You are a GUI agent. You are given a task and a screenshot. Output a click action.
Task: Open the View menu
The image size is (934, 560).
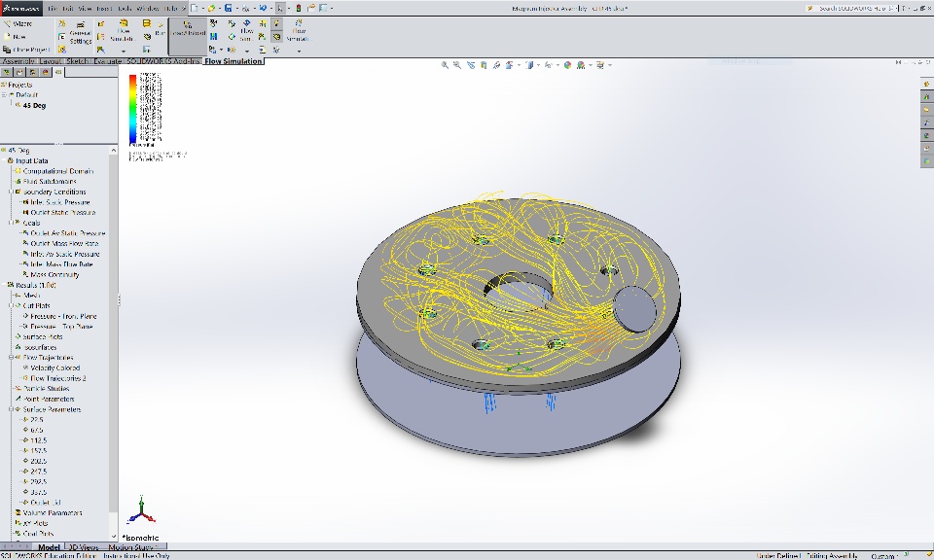pyautogui.click(x=85, y=9)
